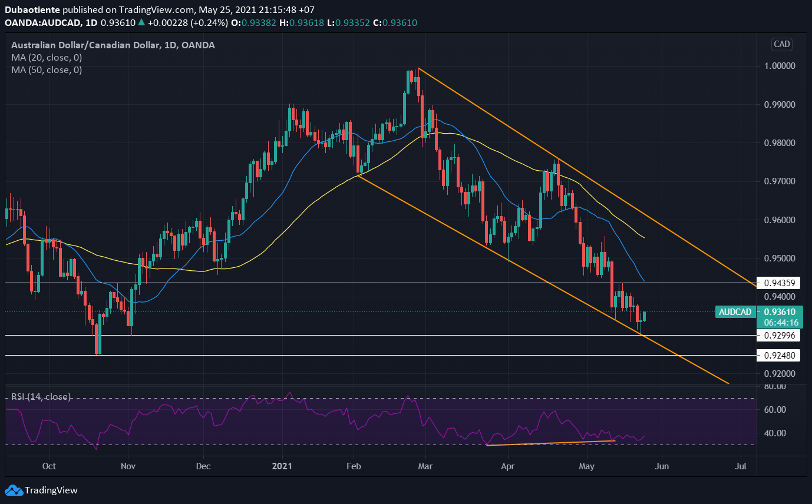Viewport: 812px width, 504px height.
Task: Click the Nov date axis label
Action: (128, 466)
